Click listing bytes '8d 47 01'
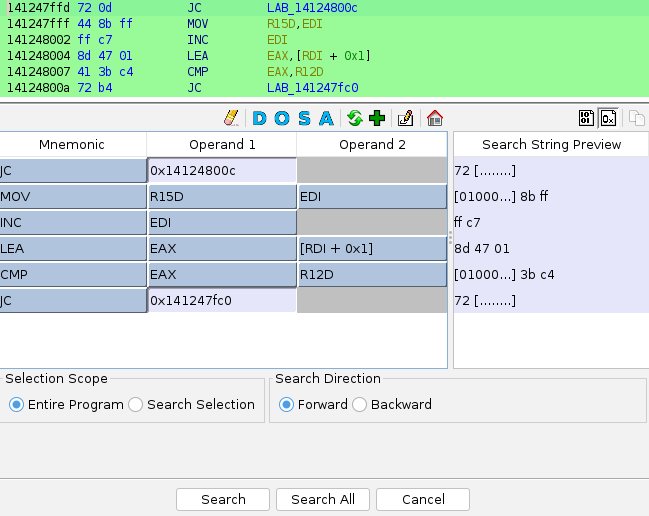649x516 pixels. point(105,56)
